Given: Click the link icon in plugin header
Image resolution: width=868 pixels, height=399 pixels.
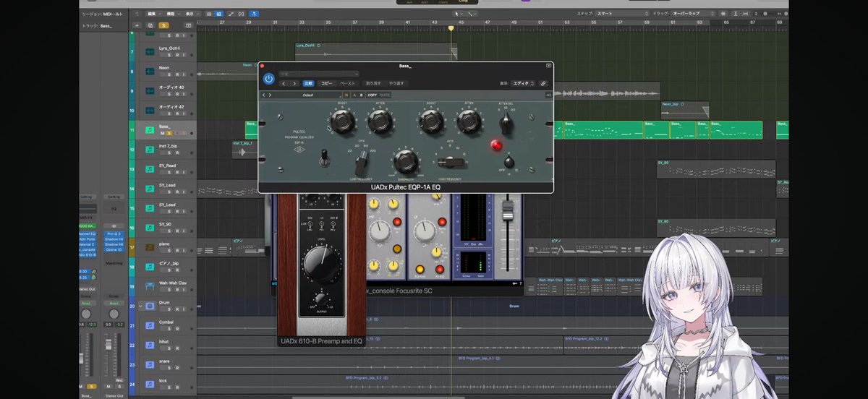Looking at the screenshot, I should click(543, 83).
